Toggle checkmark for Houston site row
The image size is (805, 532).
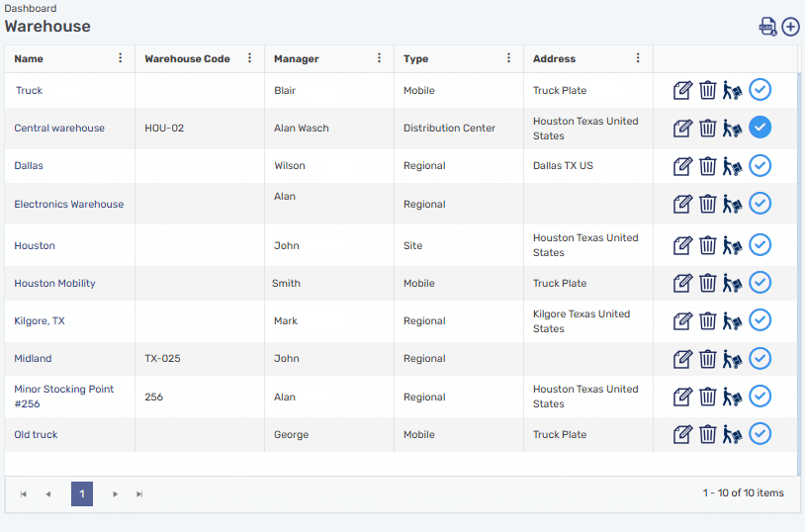(x=760, y=245)
